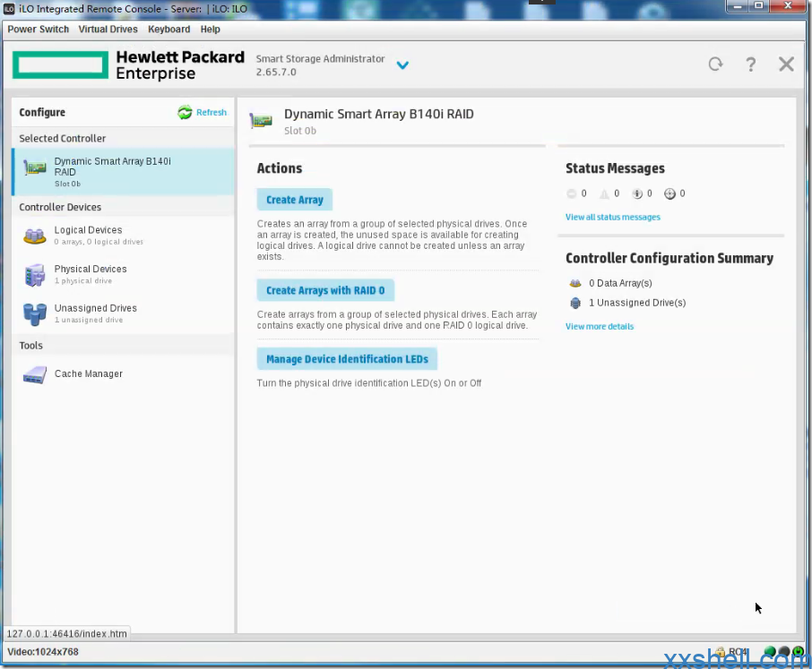Screen dimensions: 812x669
Task: Close Smart Storage Administrator with X icon
Action: tap(786, 64)
